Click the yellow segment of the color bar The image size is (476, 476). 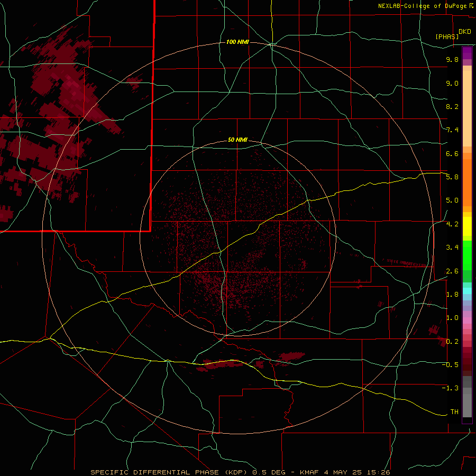point(467,226)
